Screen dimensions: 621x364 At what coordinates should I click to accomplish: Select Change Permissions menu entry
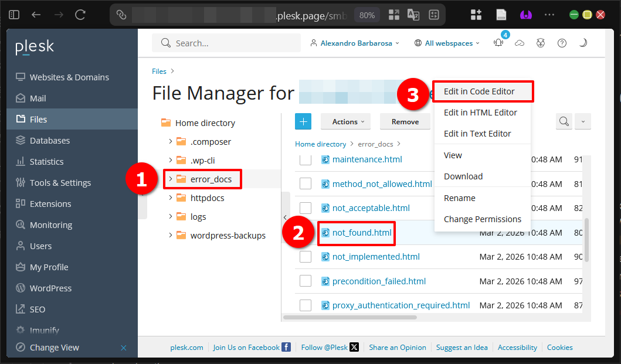point(483,219)
